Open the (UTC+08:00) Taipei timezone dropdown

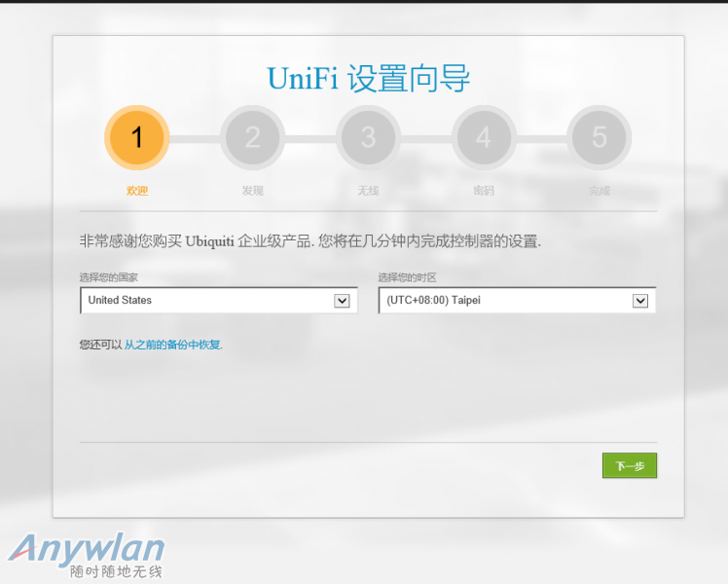click(517, 301)
